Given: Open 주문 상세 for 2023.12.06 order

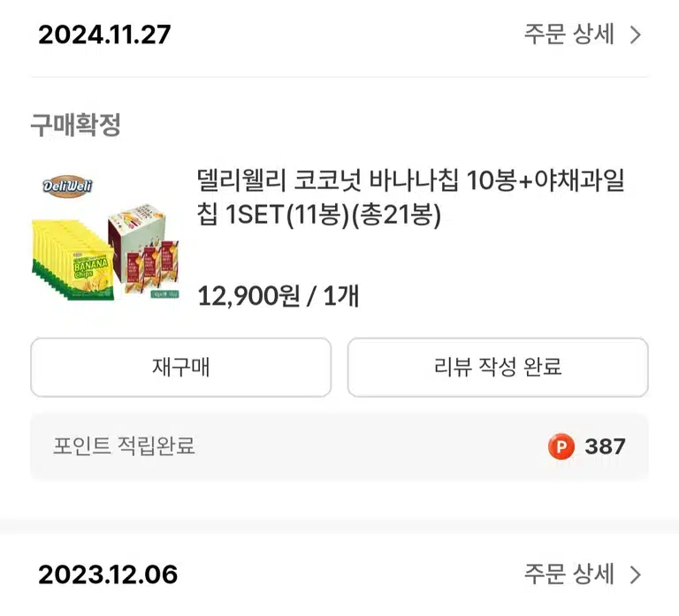Looking at the screenshot, I should coord(569,574).
